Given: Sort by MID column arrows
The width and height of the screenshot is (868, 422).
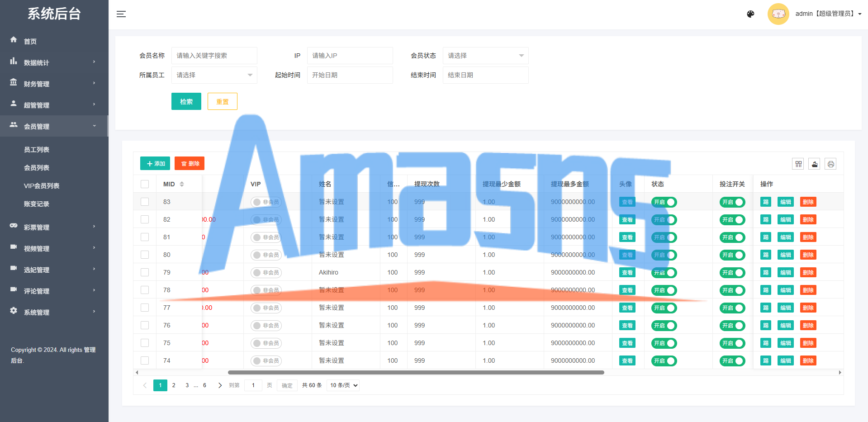Looking at the screenshot, I should coord(182,184).
